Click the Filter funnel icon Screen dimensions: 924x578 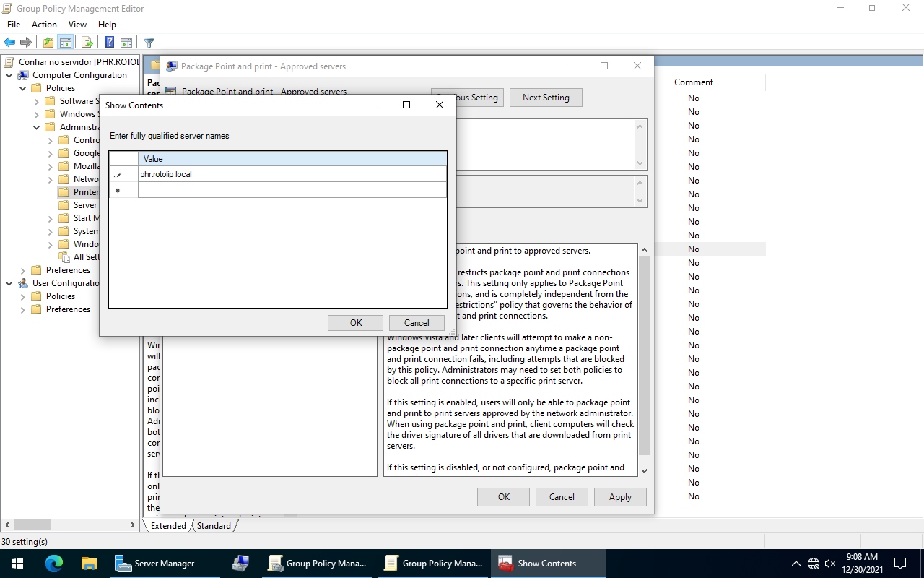(x=149, y=43)
